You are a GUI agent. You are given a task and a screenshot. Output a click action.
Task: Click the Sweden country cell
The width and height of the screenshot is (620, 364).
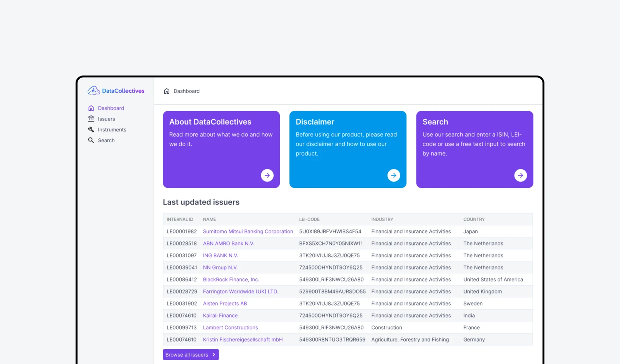473,303
